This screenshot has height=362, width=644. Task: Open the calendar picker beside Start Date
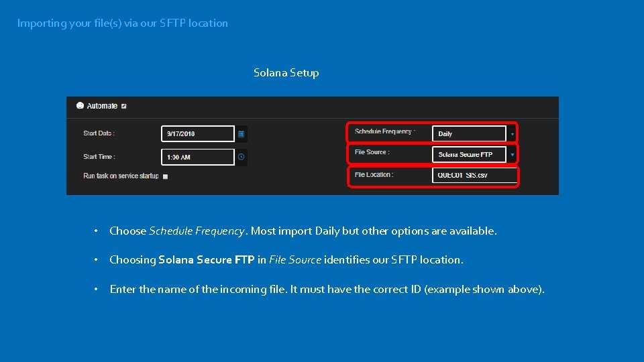[x=241, y=134]
